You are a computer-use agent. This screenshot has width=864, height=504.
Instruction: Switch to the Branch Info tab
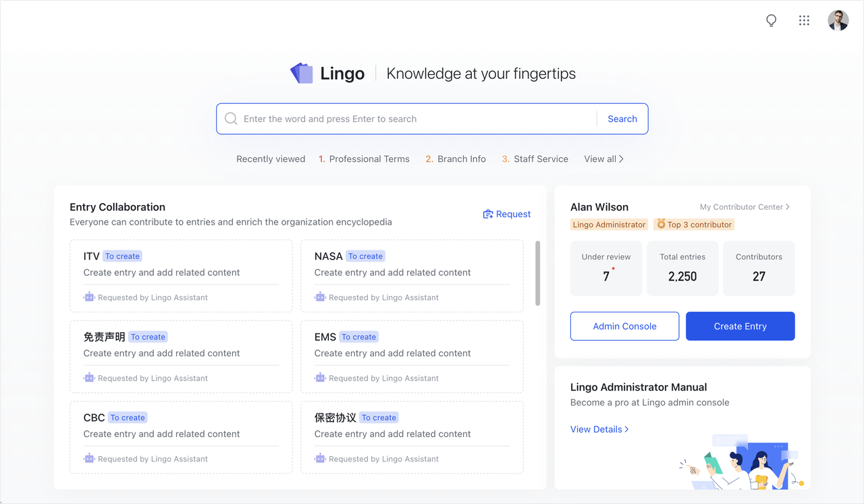(456, 159)
